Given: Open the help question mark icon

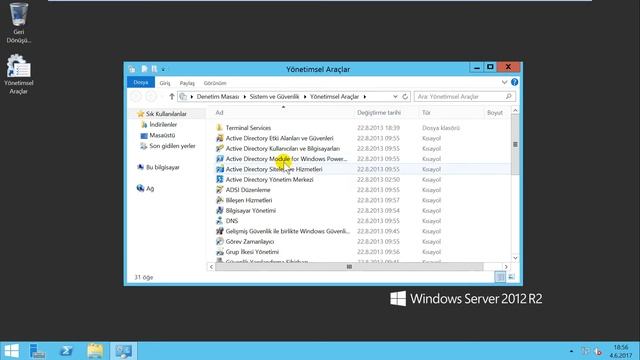Looking at the screenshot, I should (514, 82).
